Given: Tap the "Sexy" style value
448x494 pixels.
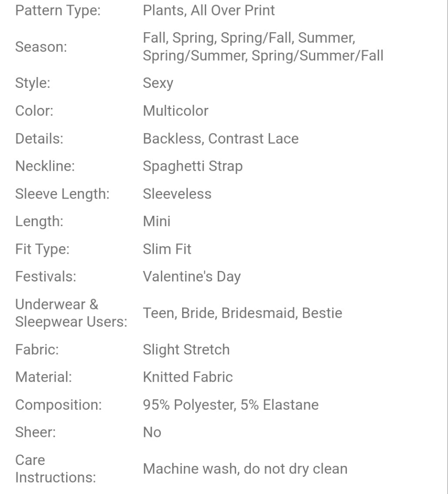Looking at the screenshot, I should pos(158,83).
